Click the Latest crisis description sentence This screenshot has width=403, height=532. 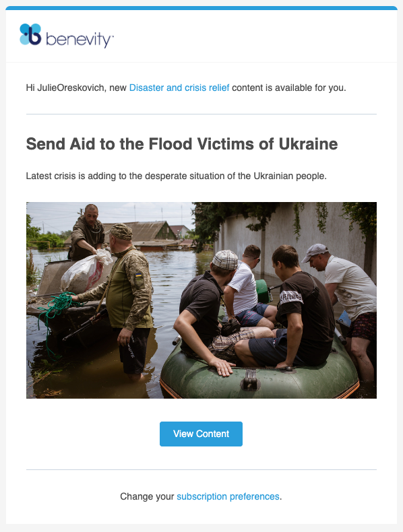(x=176, y=176)
